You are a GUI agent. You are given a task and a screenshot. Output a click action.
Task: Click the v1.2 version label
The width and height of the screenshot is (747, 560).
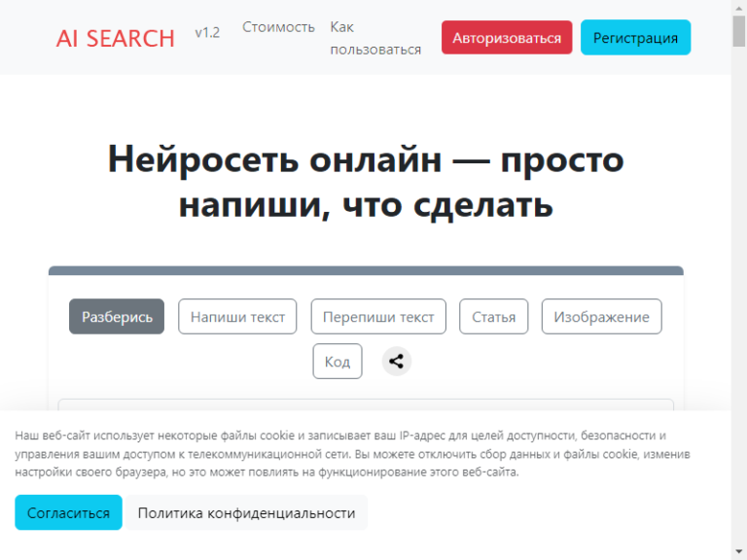click(x=207, y=33)
